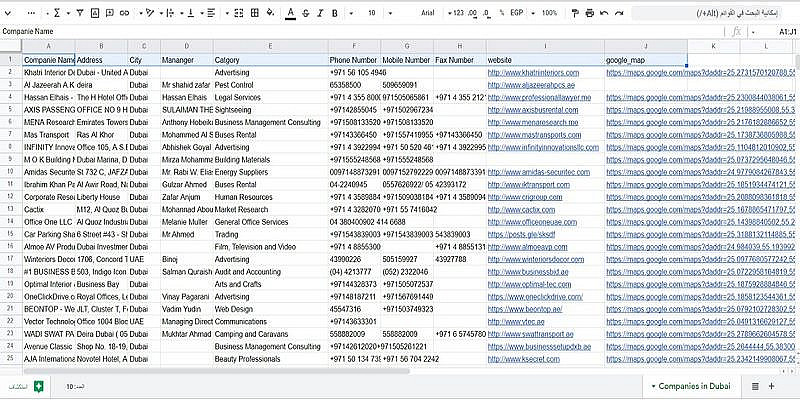The width and height of the screenshot is (800, 400).
Task: Open the name box dropdown beside A1:J1
Action: click(753, 32)
